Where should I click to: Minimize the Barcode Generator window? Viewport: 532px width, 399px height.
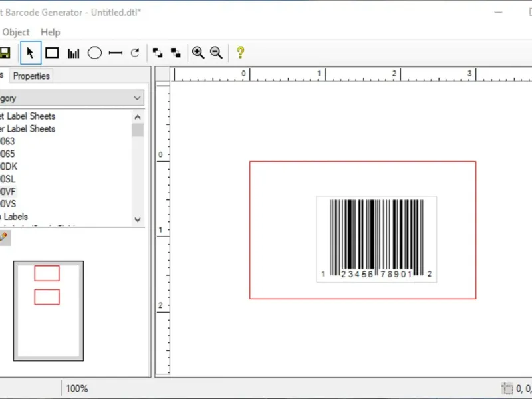[x=498, y=12]
